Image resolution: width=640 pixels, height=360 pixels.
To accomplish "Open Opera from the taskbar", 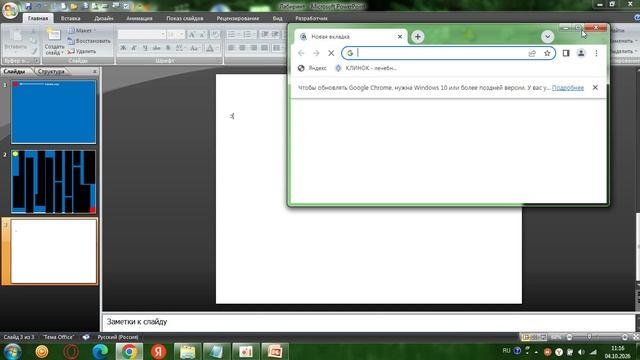I will click(71, 351).
